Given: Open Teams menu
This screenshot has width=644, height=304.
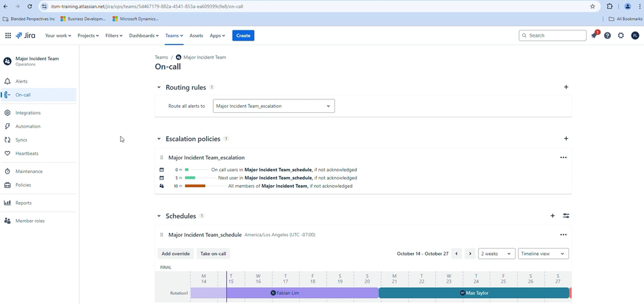Looking at the screenshot, I should tap(174, 35).
